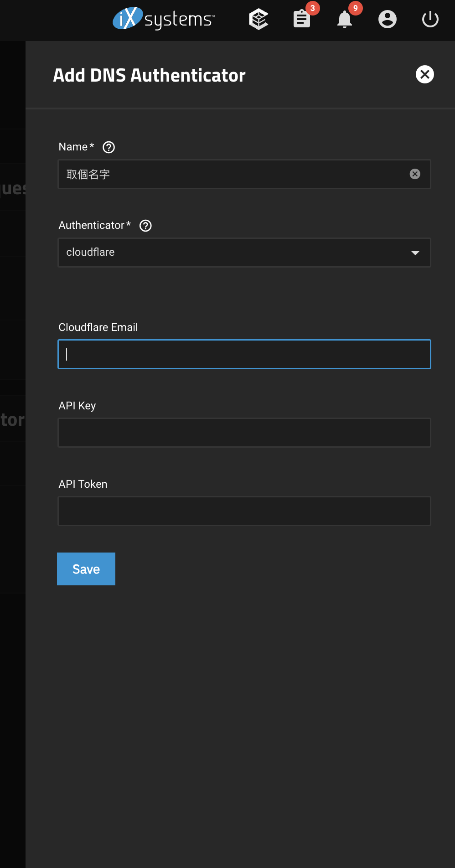The image size is (455, 868).
Task: Show help tooltip for Authenticator field
Action: pyautogui.click(x=145, y=226)
